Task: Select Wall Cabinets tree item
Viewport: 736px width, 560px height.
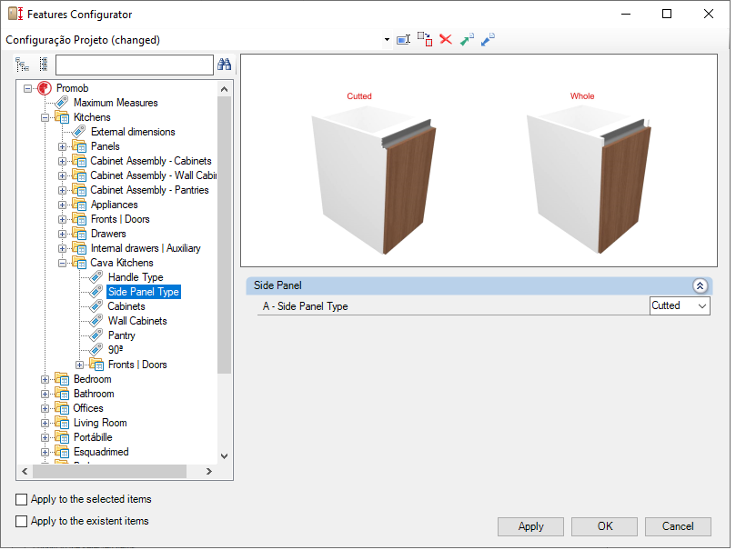Action: [137, 321]
